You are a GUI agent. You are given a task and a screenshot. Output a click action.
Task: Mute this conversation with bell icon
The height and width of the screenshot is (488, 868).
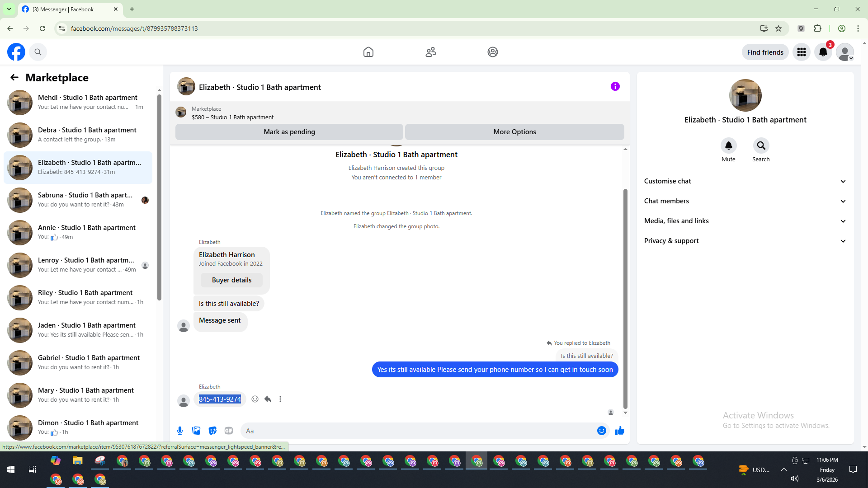728,145
